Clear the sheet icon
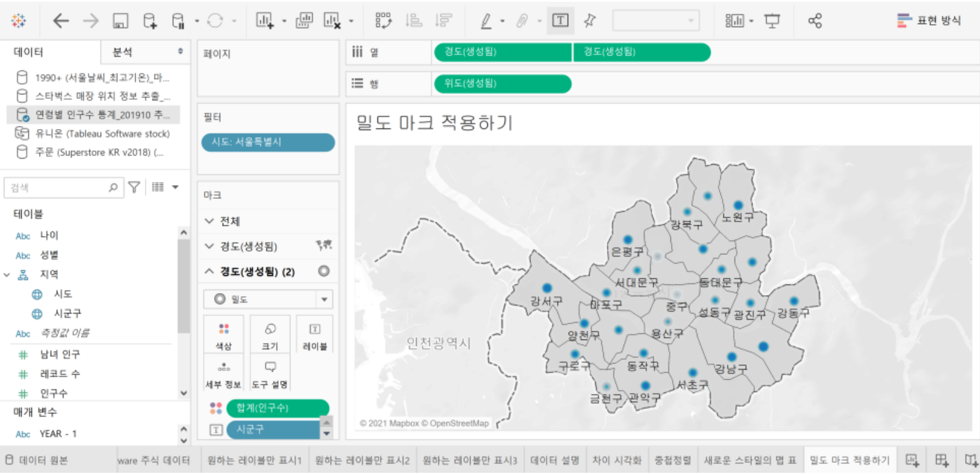This screenshot has height=474, width=980. coord(332,21)
